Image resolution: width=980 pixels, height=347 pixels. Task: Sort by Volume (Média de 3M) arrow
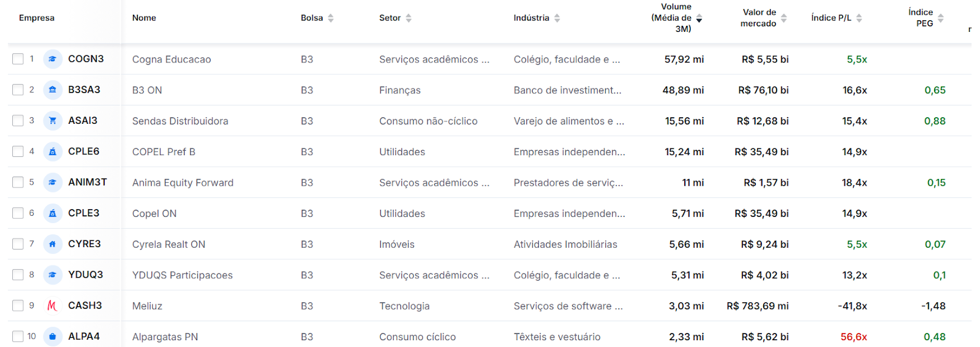click(699, 18)
